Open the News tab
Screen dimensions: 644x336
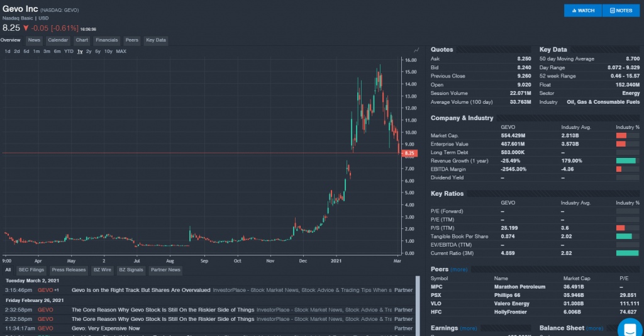click(x=34, y=40)
